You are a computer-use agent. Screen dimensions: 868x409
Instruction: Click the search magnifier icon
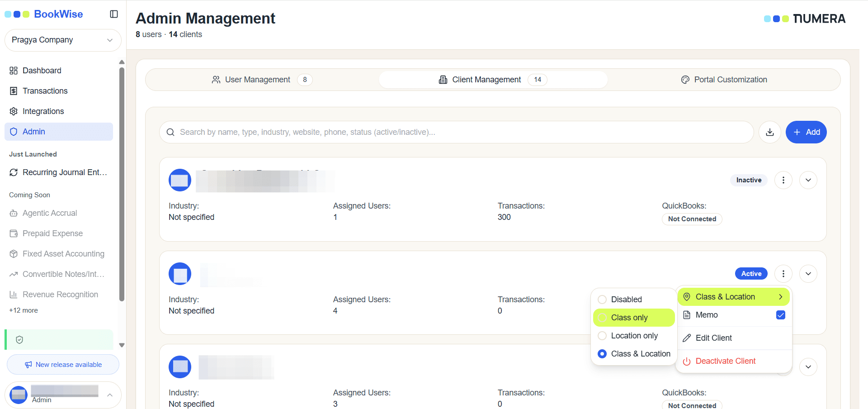click(170, 132)
